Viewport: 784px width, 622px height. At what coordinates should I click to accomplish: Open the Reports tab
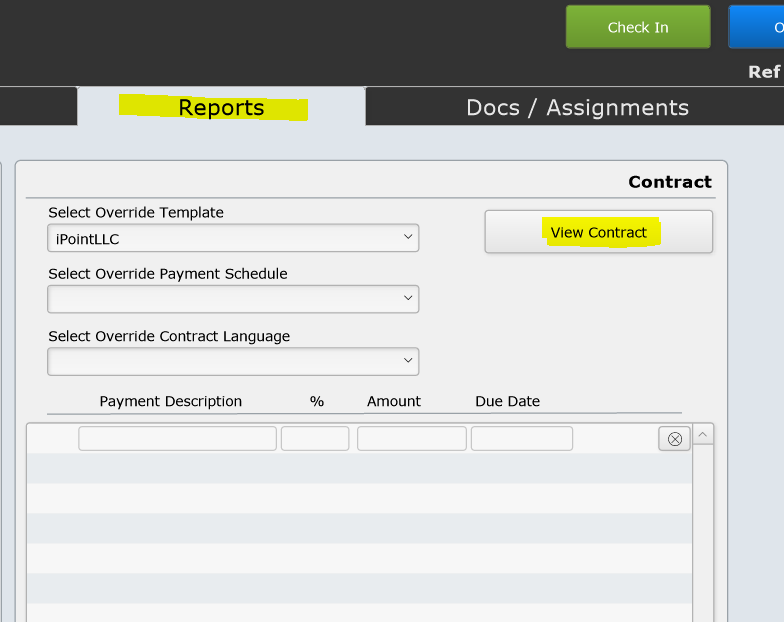(x=221, y=107)
